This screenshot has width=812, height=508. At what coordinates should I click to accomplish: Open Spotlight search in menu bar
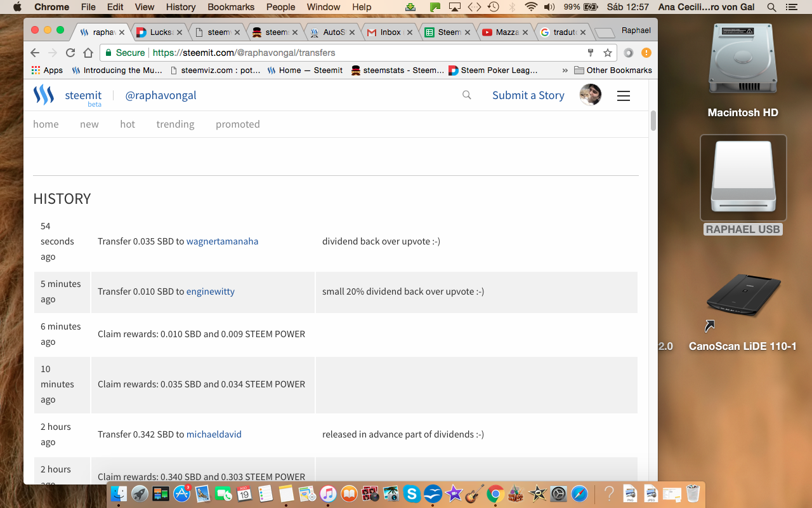click(771, 7)
